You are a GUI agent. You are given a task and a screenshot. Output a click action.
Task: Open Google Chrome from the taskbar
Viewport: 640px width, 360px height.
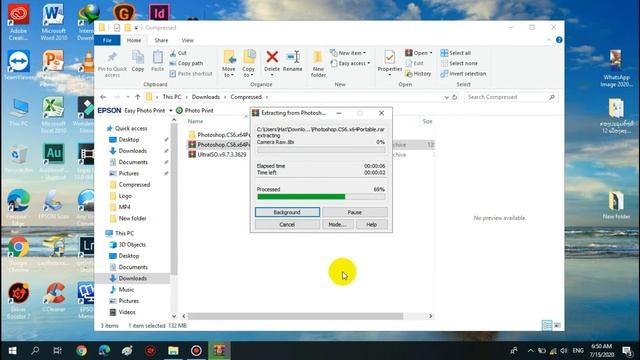pos(81,351)
